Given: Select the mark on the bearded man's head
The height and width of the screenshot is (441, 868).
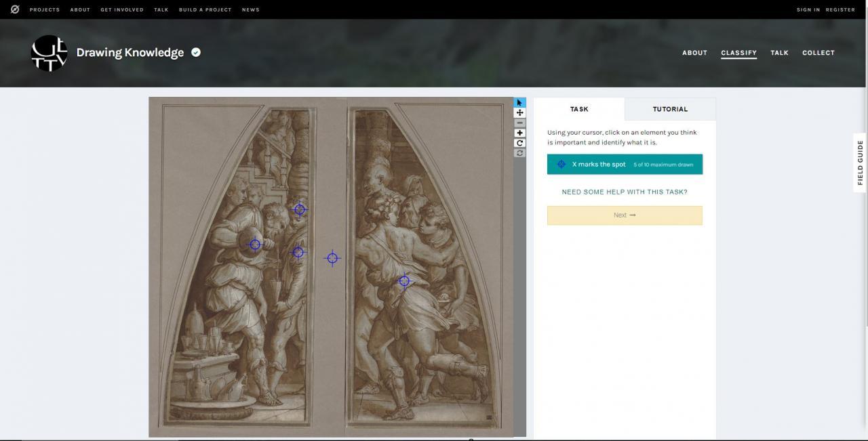Looking at the screenshot, I should [x=300, y=209].
